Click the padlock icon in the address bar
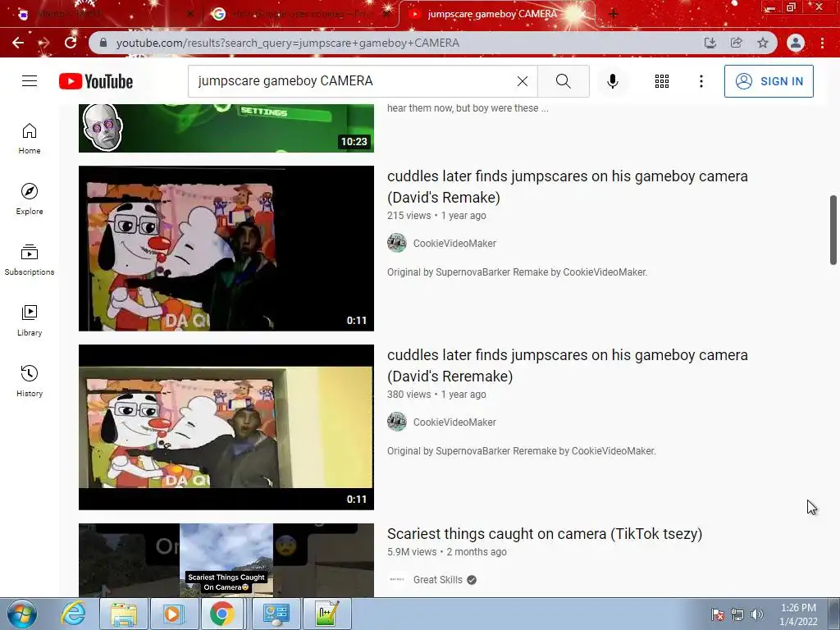The width and height of the screenshot is (840, 630). [103, 43]
